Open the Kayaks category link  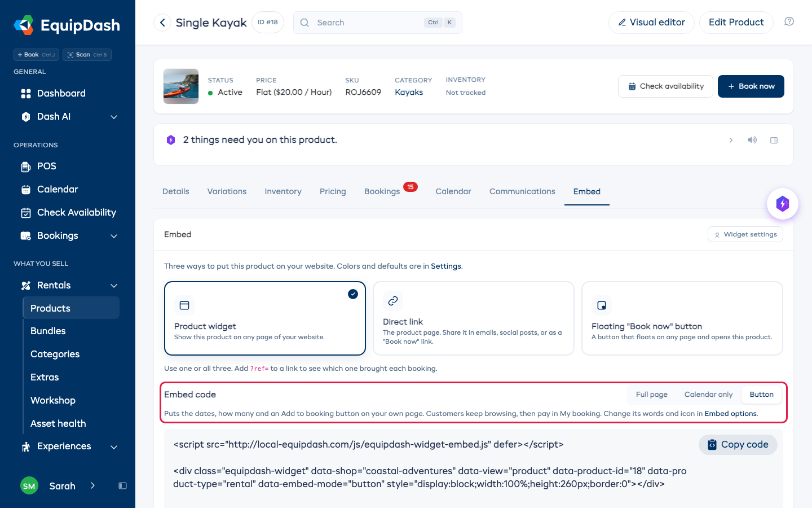(409, 93)
